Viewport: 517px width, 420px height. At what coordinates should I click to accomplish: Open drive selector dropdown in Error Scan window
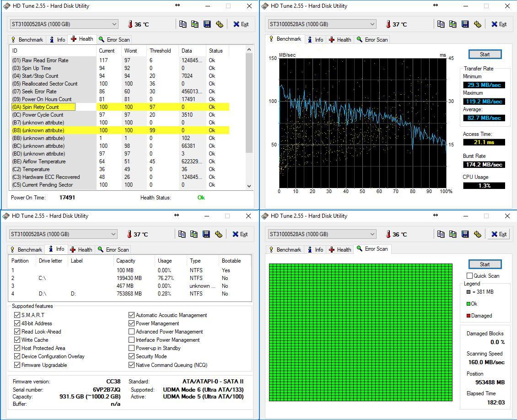tap(322, 234)
